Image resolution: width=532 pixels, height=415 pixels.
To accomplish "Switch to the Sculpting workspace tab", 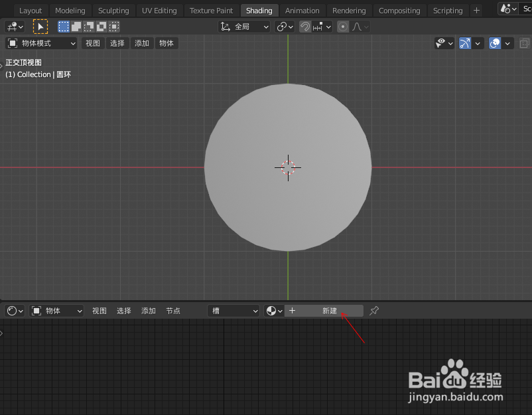I will [113, 11].
